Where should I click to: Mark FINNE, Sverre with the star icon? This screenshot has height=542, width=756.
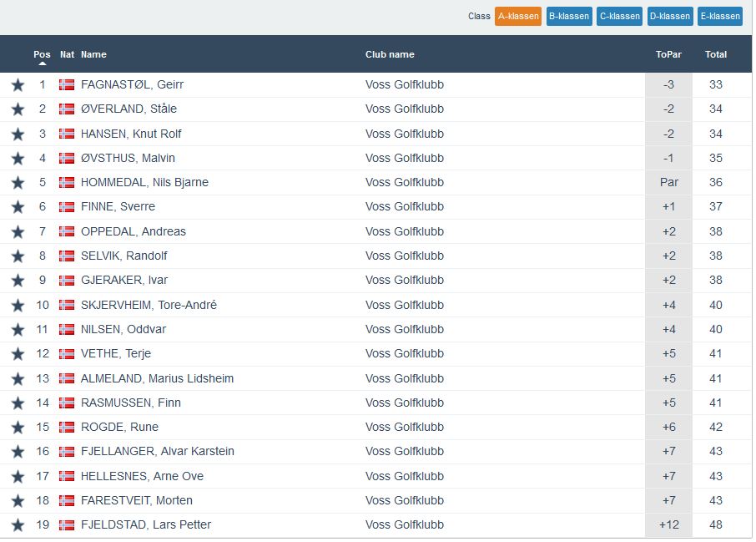pyautogui.click(x=18, y=207)
